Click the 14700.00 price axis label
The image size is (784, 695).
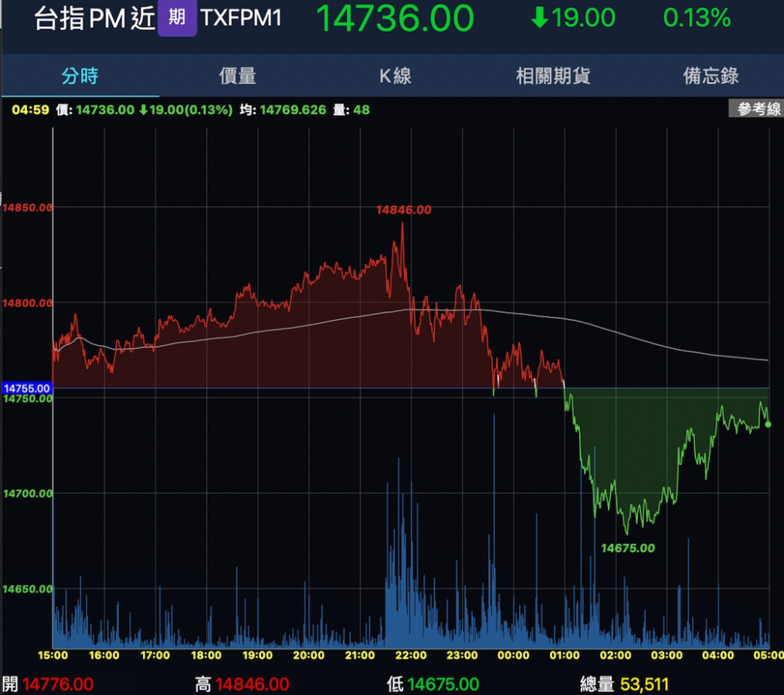click(28, 493)
